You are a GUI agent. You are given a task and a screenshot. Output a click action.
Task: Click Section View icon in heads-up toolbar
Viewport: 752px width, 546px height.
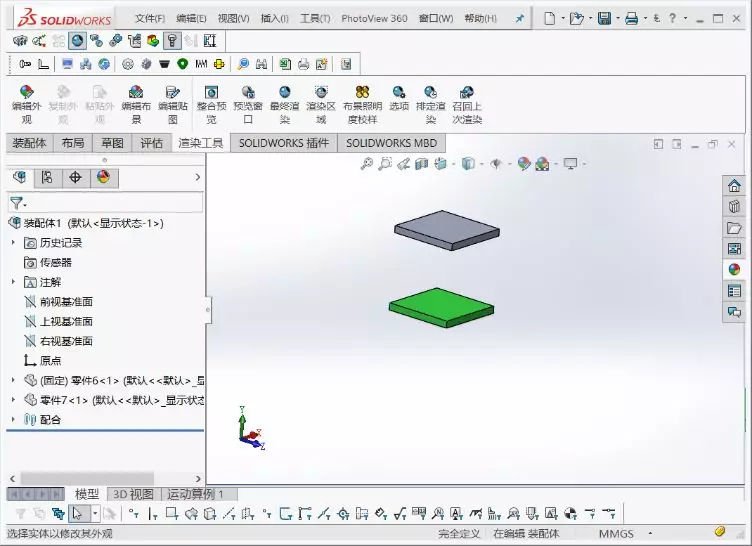point(422,164)
